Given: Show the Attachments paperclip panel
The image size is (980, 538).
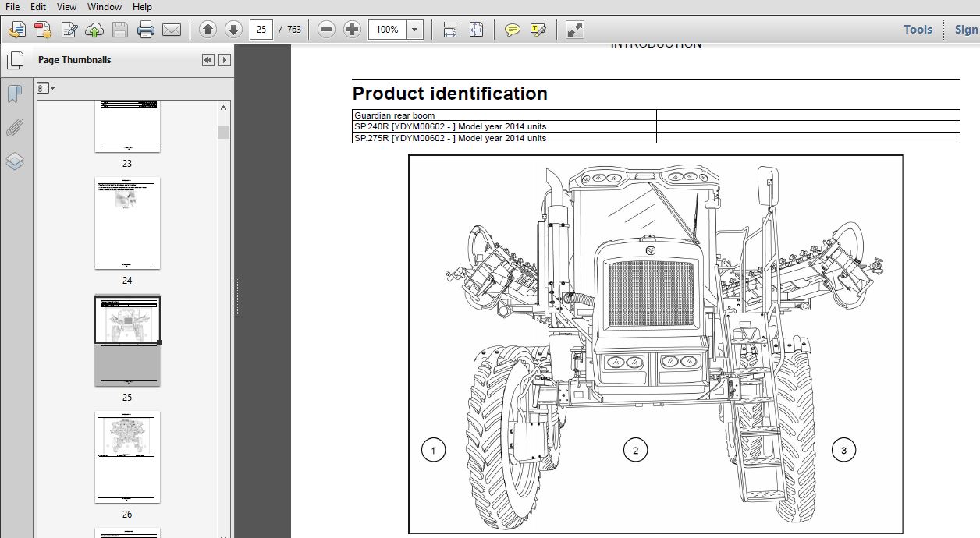Looking at the screenshot, I should tap(14, 128).
